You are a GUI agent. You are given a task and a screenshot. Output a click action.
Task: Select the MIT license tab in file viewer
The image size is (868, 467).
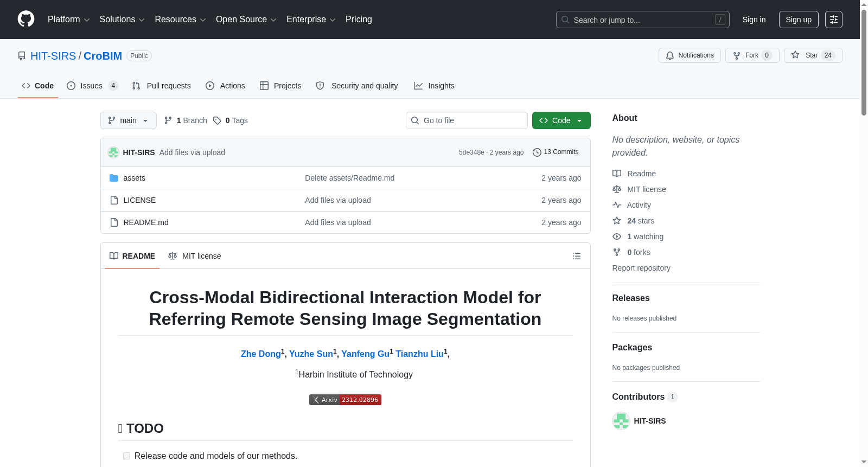tap(195, 256)
